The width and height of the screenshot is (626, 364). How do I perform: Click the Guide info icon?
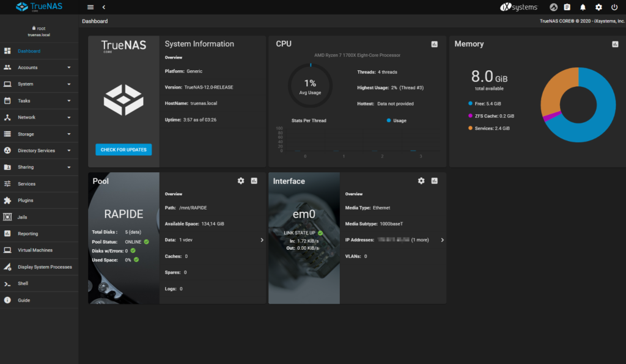coord(7,300)
